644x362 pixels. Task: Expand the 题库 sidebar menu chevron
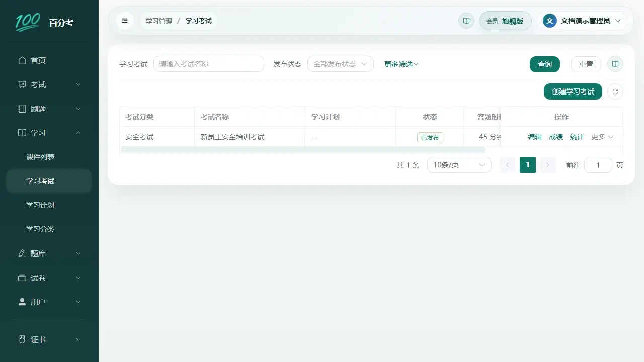click(78, 253)
